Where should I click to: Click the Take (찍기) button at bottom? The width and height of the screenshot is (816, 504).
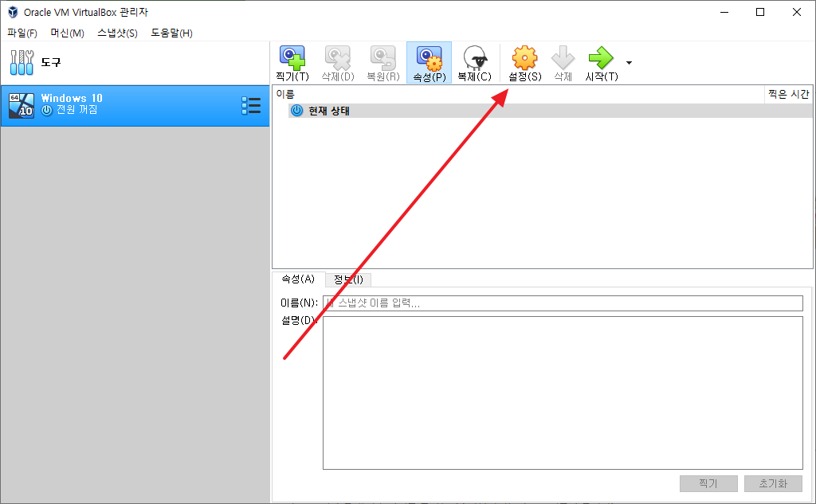tap(708, 484)
